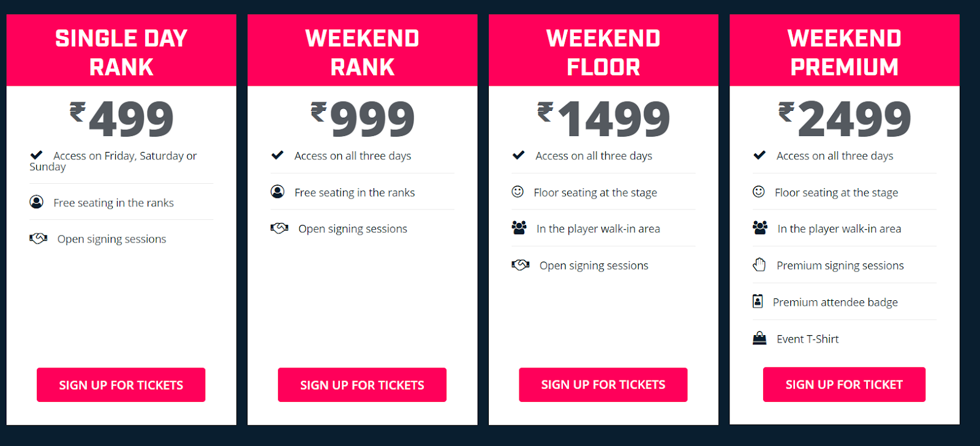Image resolution: width=980 pixels, height=446 pixels.
Task: Click the user icon in Single Day Rank card
Action: click(37, 202)
